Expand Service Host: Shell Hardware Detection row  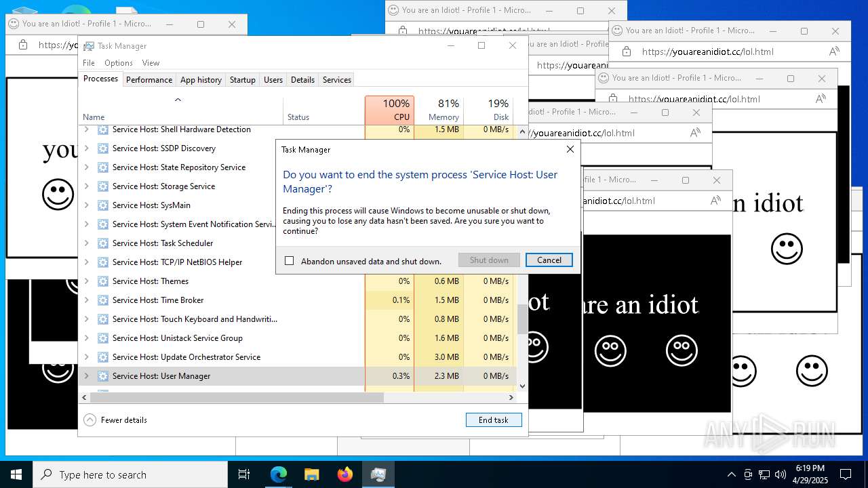click(x=86, y=129)
